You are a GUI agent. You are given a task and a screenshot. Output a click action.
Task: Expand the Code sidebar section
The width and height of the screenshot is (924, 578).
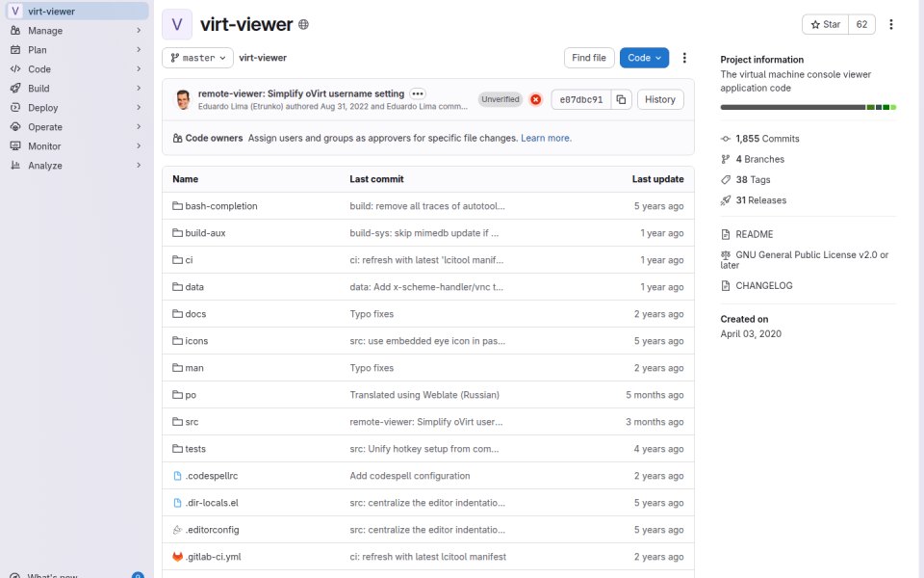point(77,69)
